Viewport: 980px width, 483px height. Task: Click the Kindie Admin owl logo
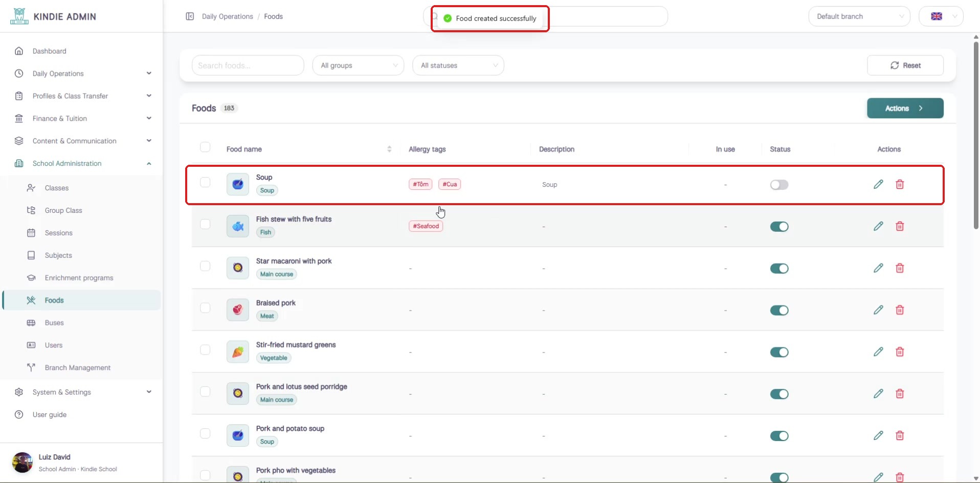pos(19,16)
